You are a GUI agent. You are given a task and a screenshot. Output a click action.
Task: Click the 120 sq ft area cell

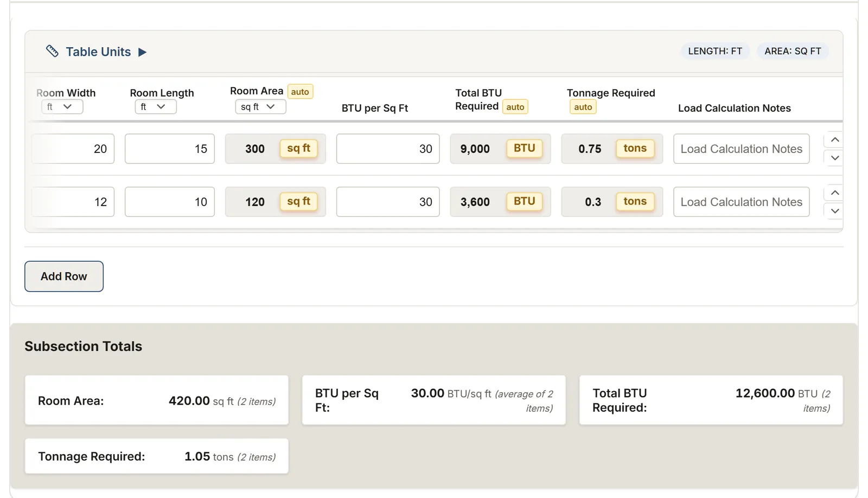(276, 202)
